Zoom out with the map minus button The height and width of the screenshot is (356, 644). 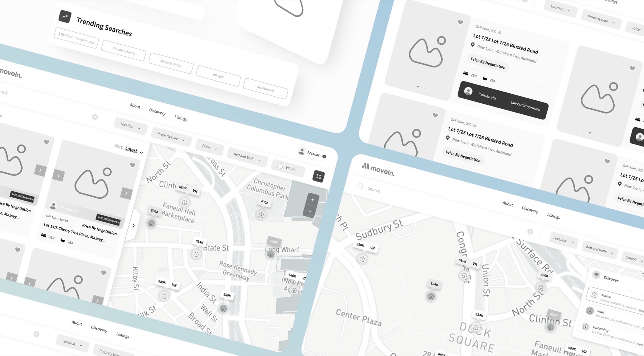point(309,211)
